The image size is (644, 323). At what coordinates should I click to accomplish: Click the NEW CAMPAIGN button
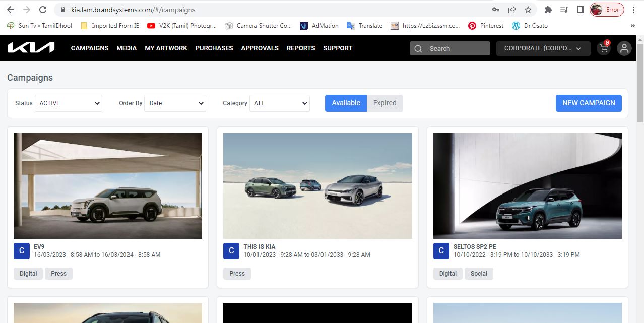point(589,103)
